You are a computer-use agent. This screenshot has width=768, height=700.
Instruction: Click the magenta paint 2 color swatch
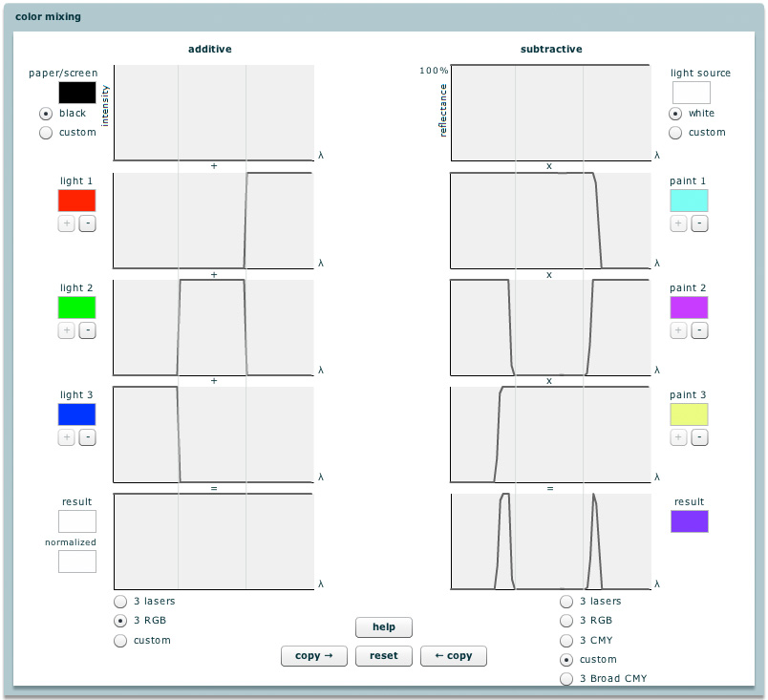(690, 308)
